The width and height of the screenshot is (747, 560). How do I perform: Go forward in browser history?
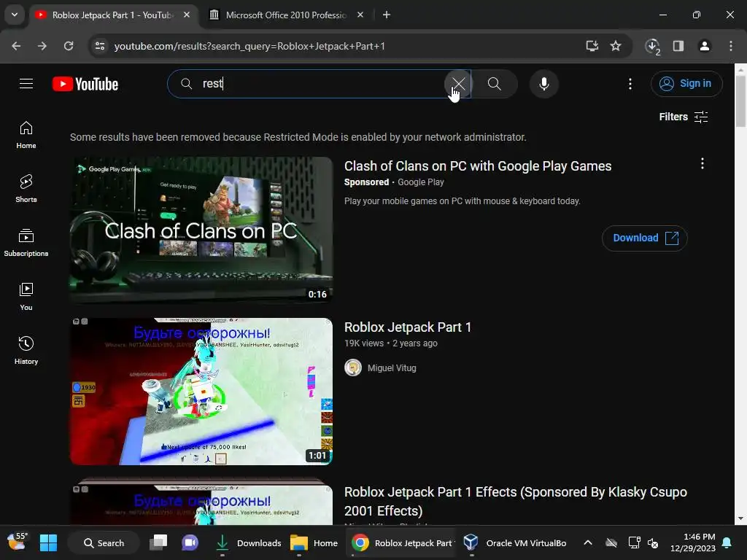42,46
